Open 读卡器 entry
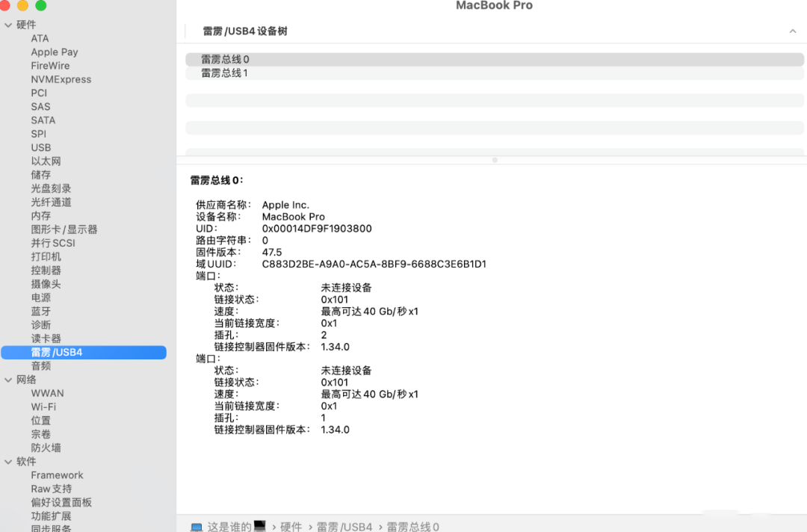The height and width of the screenshot is (532, 807). pos(46,338)
